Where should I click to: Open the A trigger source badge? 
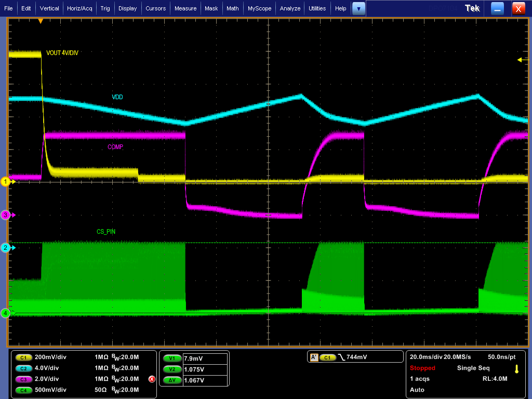pyautogui.click(x=314, y=356)
